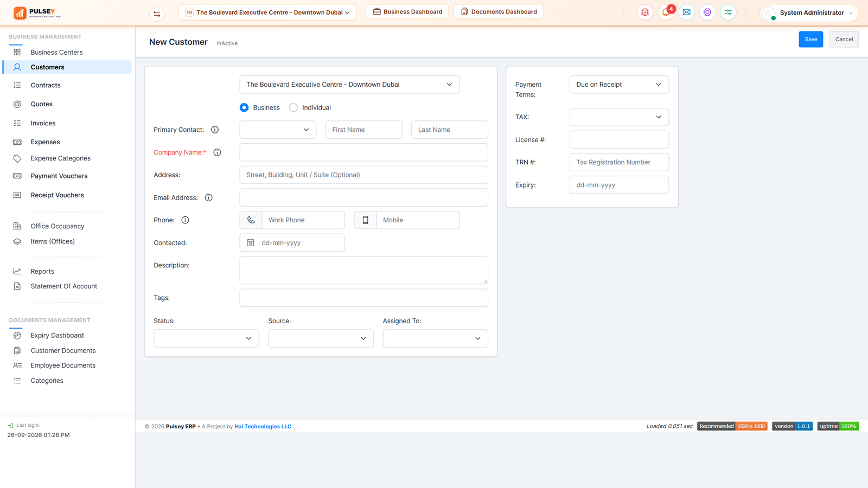Click the Company Name info icon
Image resolution: width=868 pixels, height=488 pixels.
(217, 152)
